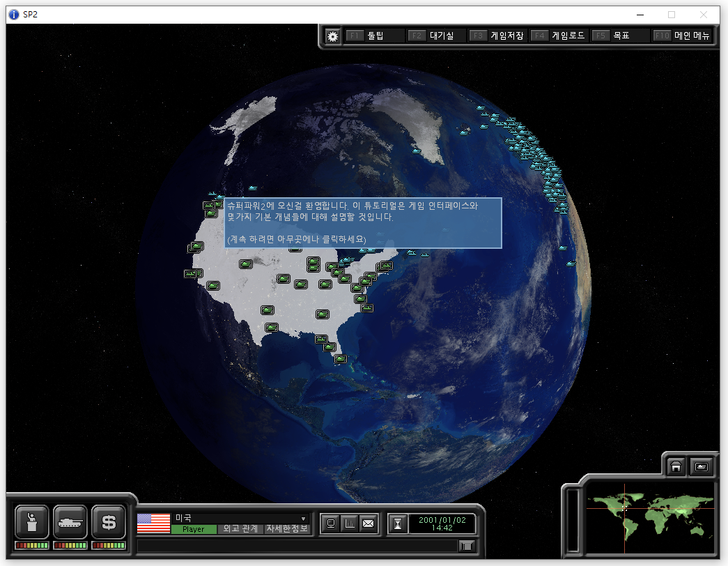Viewport: 728px width, 566px height.
Task: Click the gauge bar under economy icon
Action: pyautogui.click(x=109, y=546)
